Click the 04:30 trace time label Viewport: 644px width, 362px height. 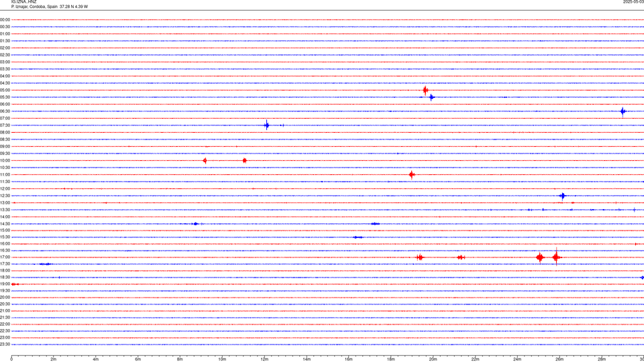tap(5, 83)
